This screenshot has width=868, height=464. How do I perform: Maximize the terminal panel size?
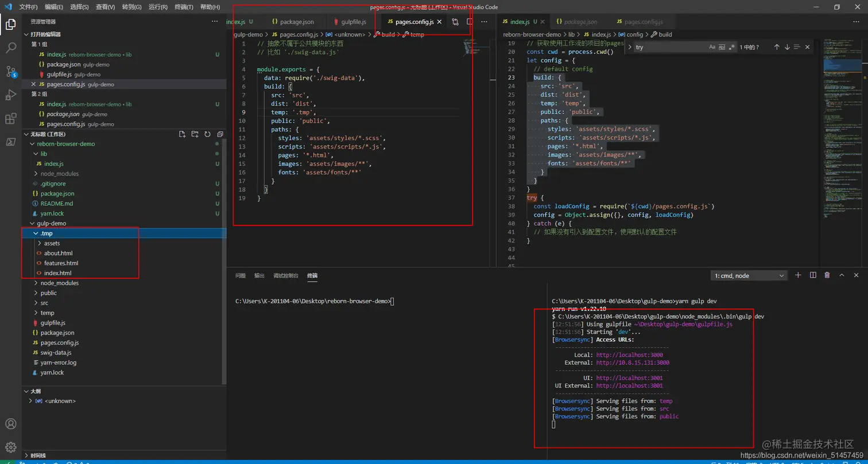click(x=842, y=275)
